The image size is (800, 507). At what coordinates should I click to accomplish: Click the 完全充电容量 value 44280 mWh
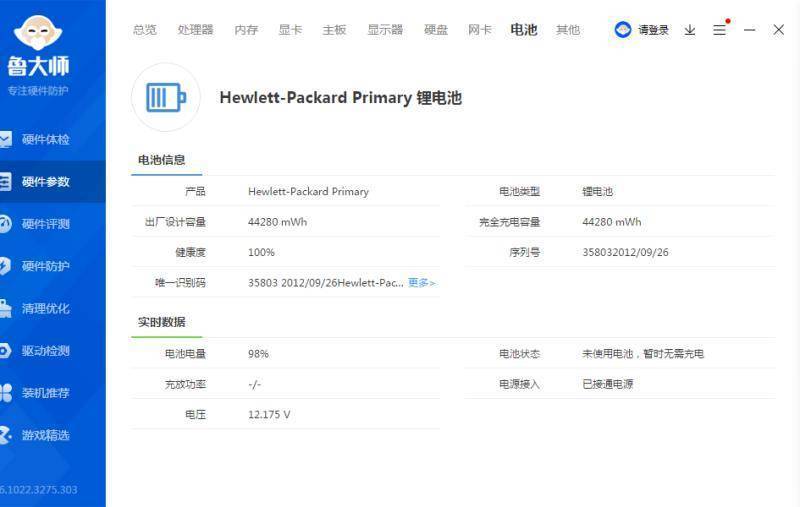[612, 222]
